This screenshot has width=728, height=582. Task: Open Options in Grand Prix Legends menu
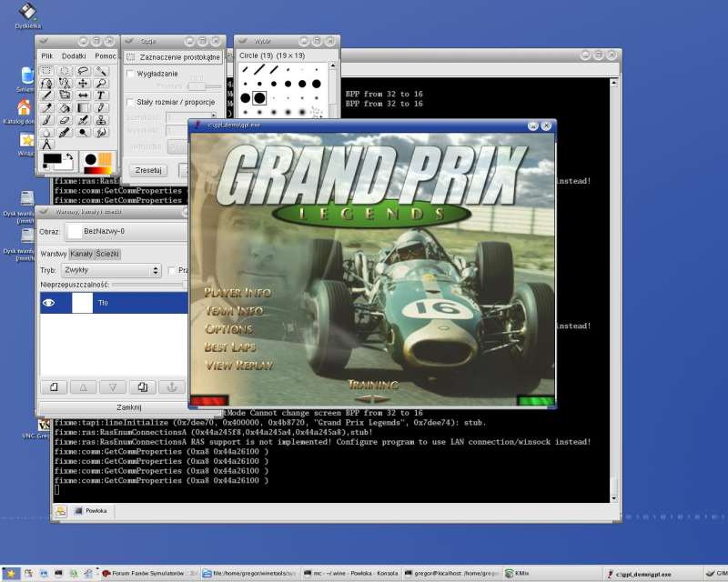click(229, 329)
